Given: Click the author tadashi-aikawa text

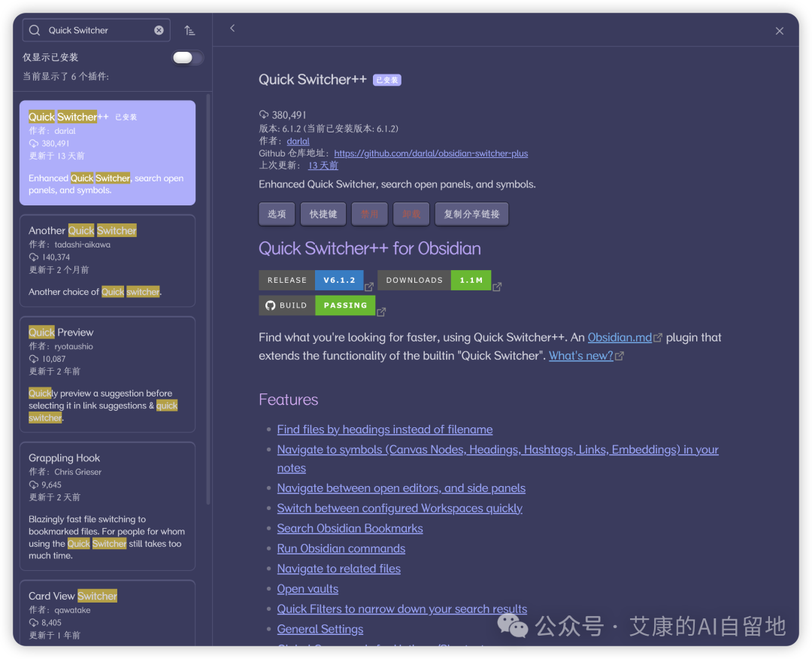Looking at the screenshot, I should coord(83,244).
